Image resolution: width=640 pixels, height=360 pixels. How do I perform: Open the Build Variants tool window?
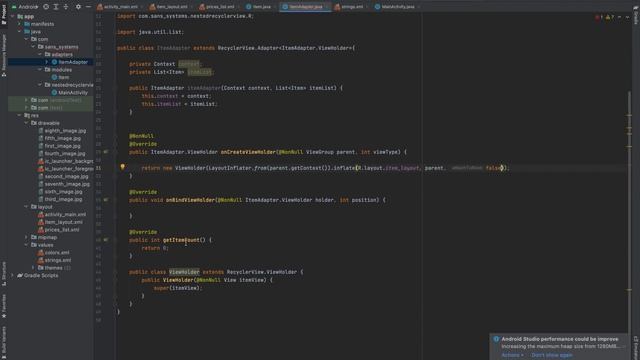click(4, 342)
